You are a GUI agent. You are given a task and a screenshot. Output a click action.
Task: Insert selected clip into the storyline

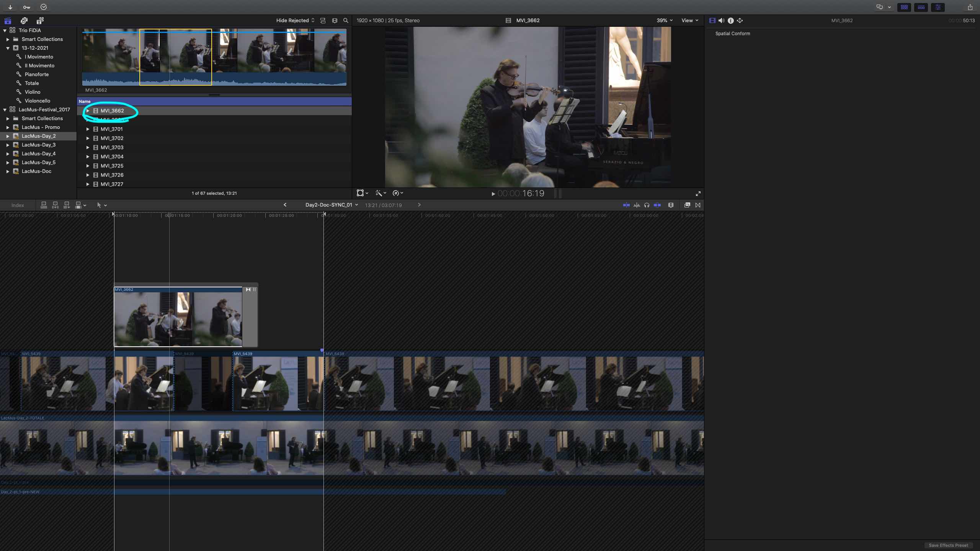[x=55, y=205]
